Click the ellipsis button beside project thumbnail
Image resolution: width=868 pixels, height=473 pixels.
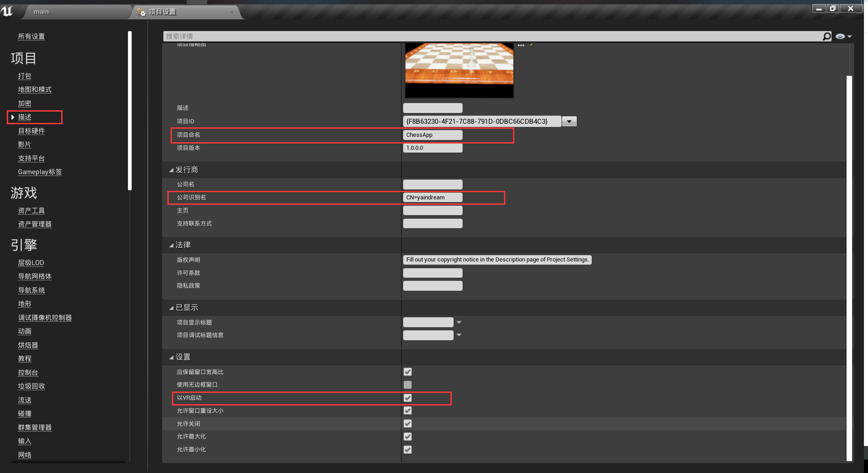521,45
